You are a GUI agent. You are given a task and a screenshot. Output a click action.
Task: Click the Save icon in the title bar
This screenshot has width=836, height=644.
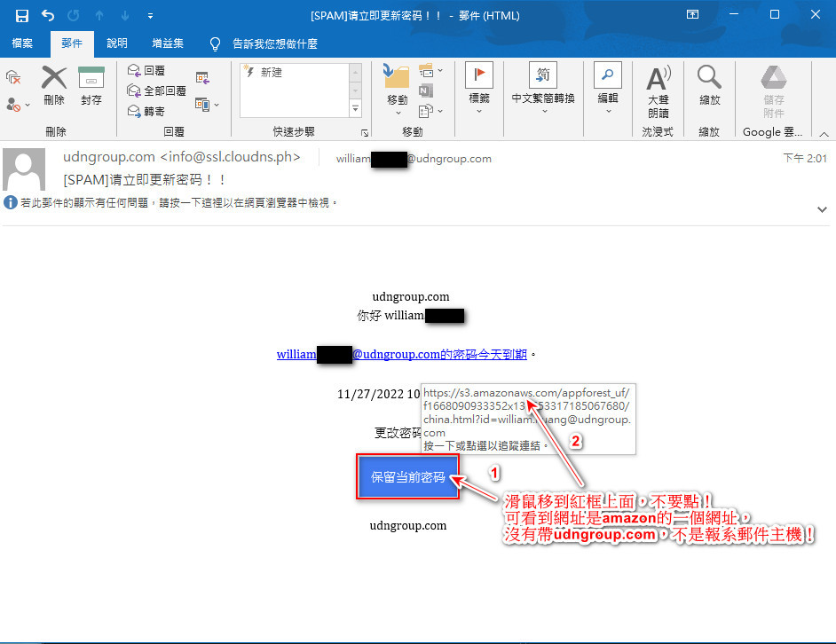click(22, 15)
